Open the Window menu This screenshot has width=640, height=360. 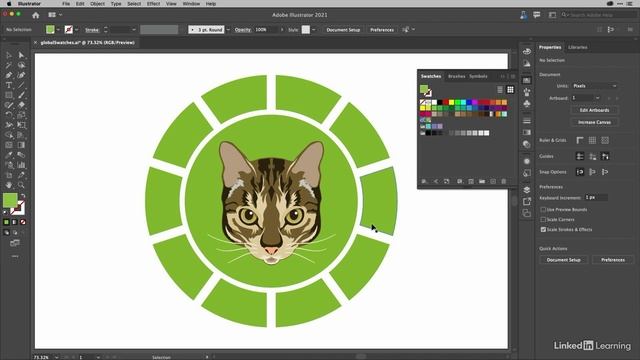[191, 4]
